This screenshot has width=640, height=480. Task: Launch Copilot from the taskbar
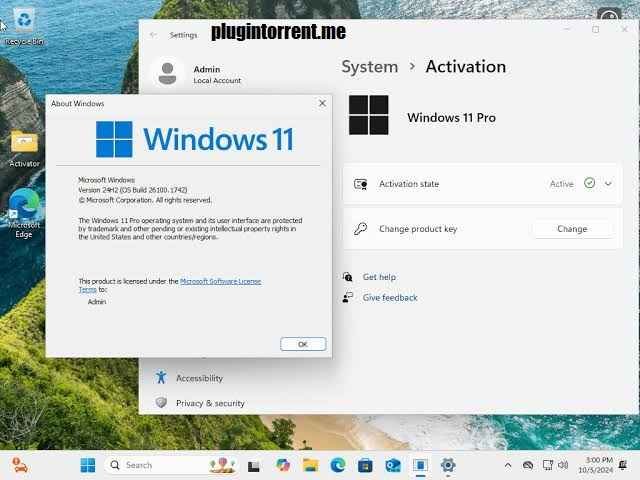282,465
